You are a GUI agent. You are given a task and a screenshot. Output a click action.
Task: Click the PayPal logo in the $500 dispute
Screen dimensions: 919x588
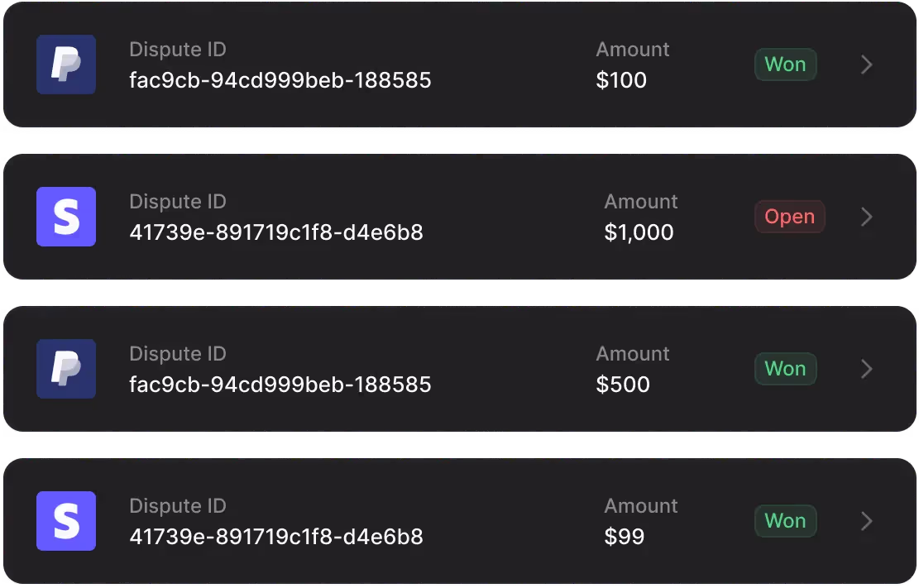pos(66,369)
